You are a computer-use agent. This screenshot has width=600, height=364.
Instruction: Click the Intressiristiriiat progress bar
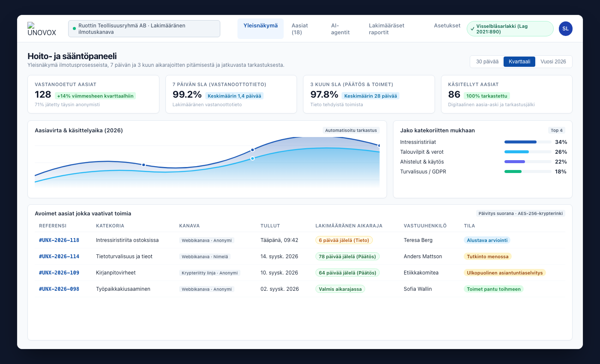pyautogui.click(x=528, y=142)
